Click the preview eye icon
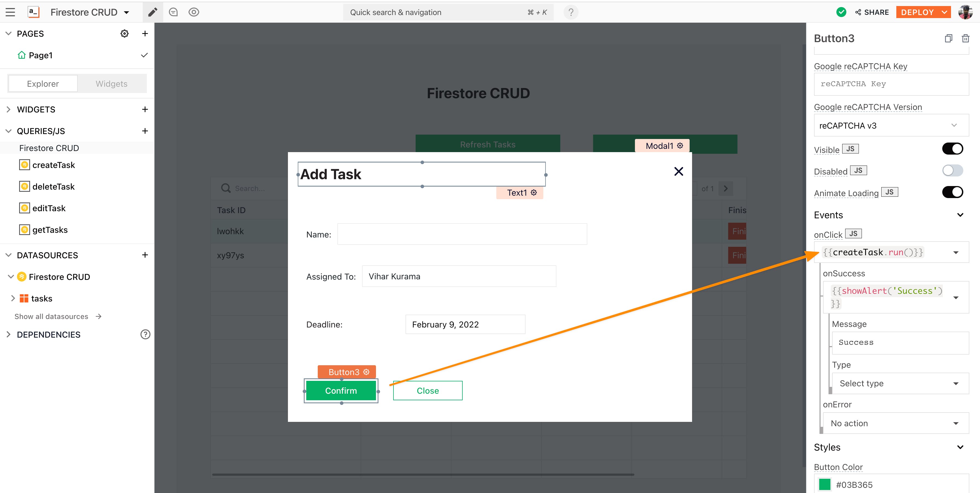This screenshot has width=980, height=493. point(194,12)
